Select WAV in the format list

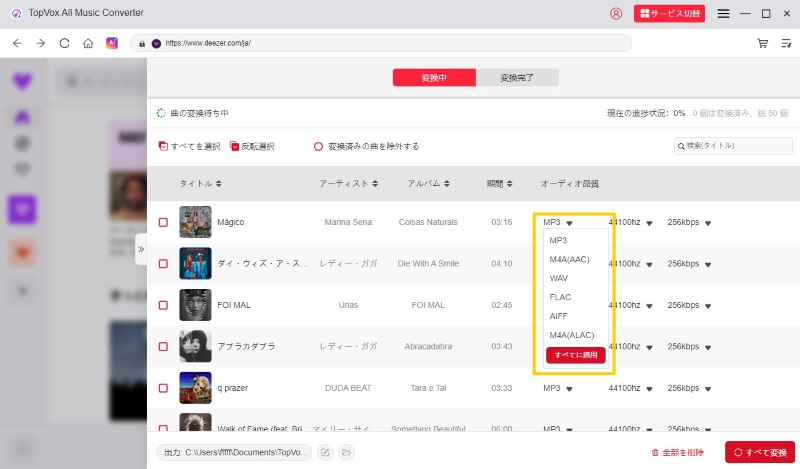(559, 278)
